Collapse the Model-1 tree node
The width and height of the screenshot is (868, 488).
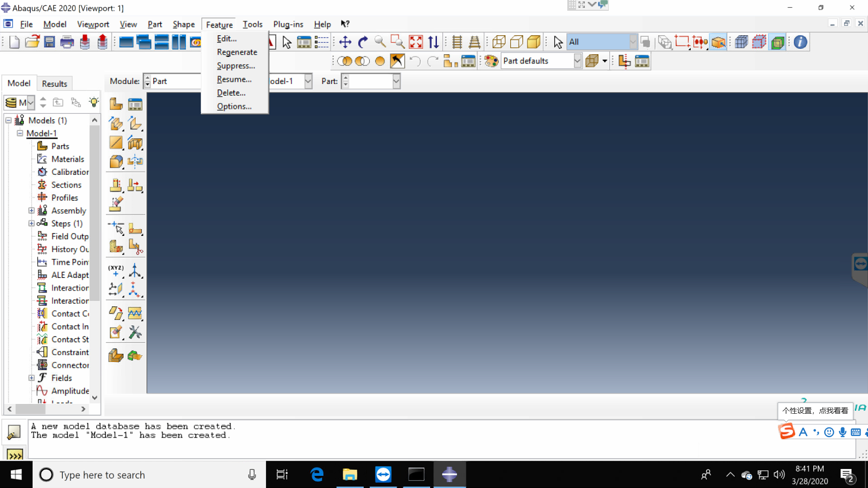click(x=20, y=133)
